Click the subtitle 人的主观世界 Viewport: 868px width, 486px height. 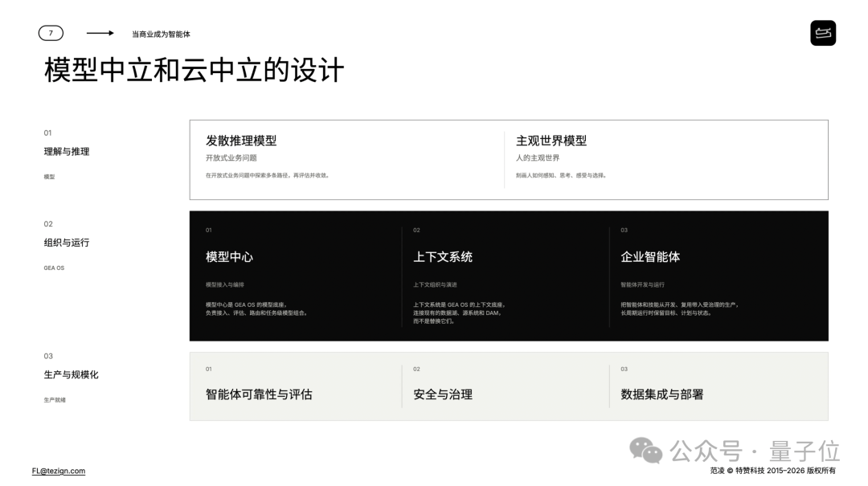(x=538, y=158)
